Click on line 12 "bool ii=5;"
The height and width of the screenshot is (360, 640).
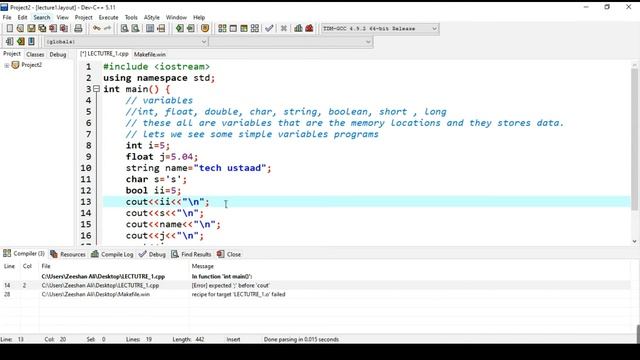(153, 190)
